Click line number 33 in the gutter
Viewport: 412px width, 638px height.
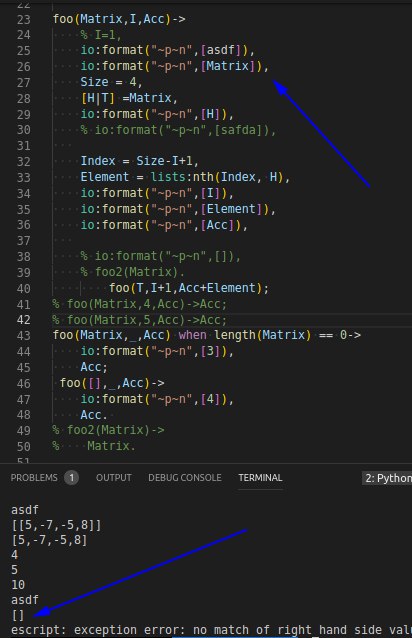click(x=24, y=178)
